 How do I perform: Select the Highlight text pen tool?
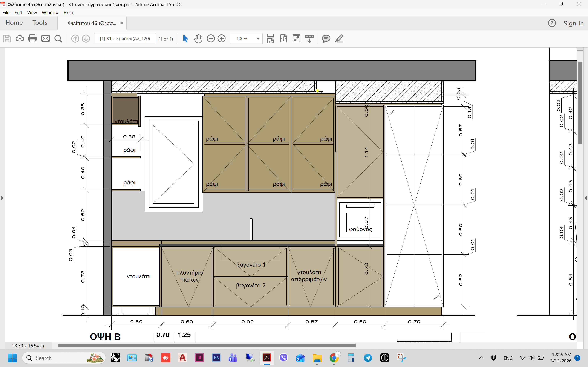[x=339, y=39]
